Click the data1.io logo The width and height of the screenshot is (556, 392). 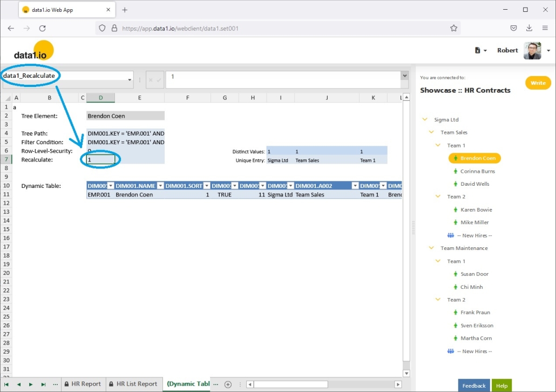coord(33,51)
